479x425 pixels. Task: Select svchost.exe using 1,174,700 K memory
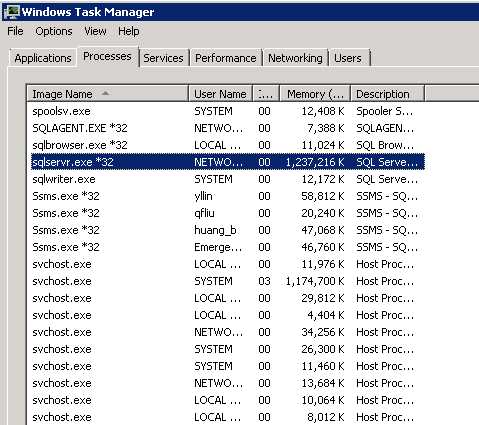click(228, 281)
